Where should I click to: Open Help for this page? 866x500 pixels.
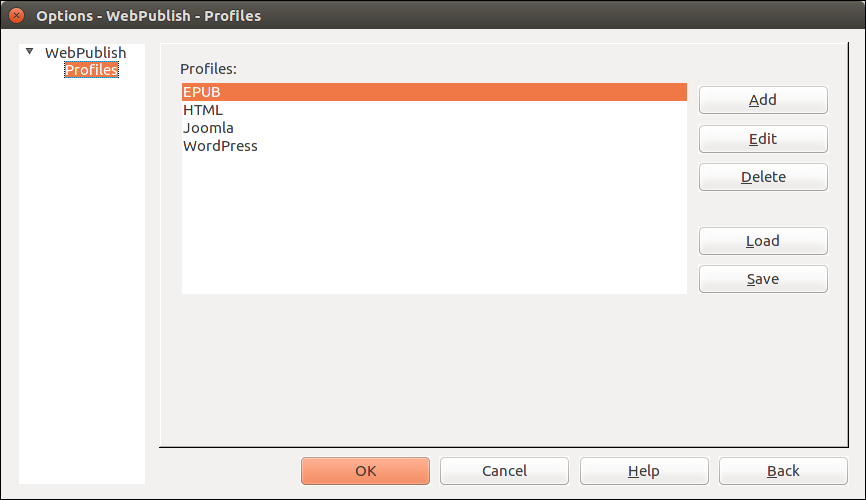[644, 471]
